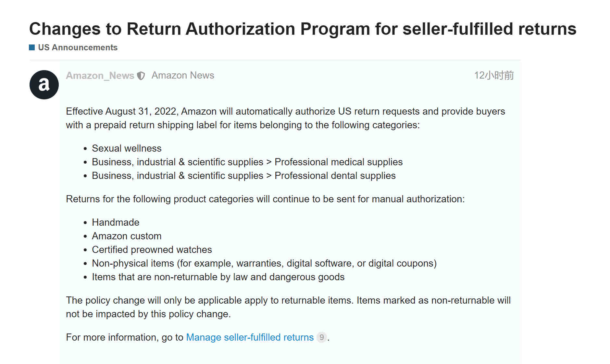Follow the Manage seller-fulfilled returns link
Image resolution: width=610 pixels, height=364 pixels.
(250, 337)
